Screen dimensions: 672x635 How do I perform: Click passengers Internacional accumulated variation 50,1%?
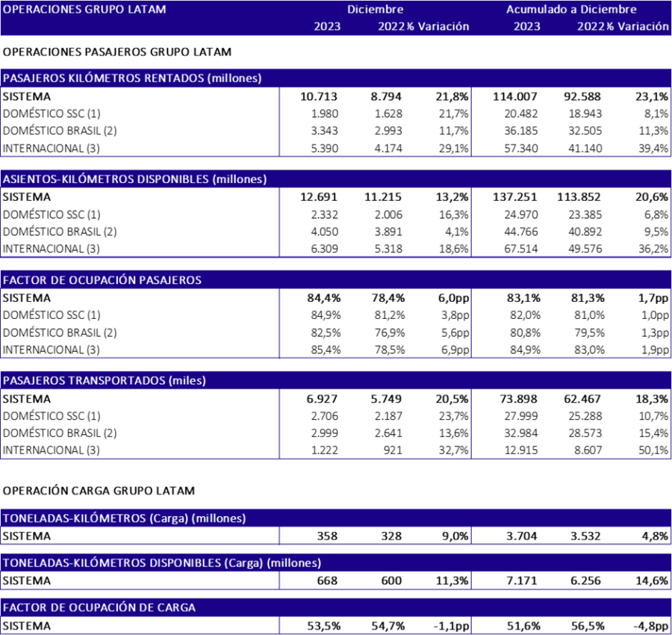point(653,450)
